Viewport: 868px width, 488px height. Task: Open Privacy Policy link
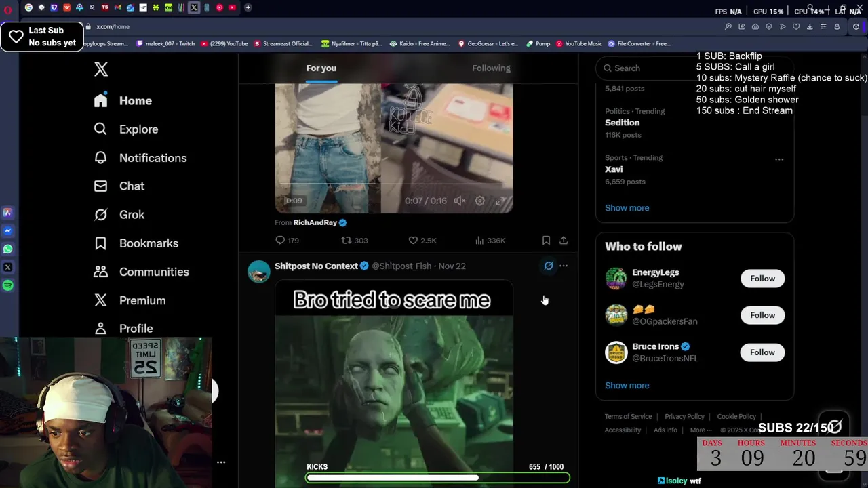pos(684,417)
